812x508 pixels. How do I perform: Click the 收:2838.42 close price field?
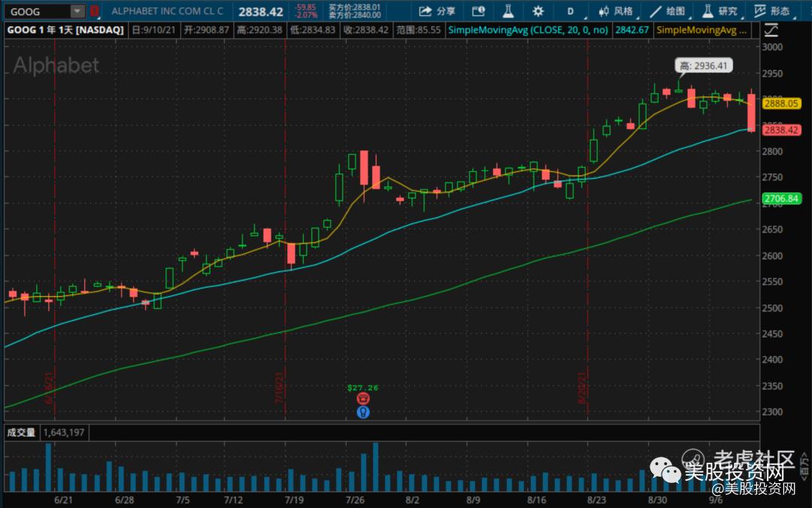point(366,30)
